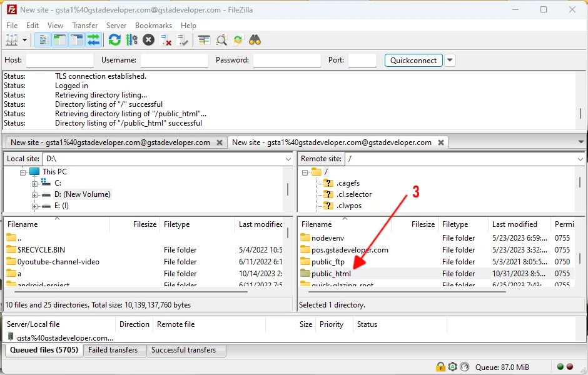Click the binoculars file search icon
The width and height of the screenshot is (588, 375).
click(x=255, y=40)
